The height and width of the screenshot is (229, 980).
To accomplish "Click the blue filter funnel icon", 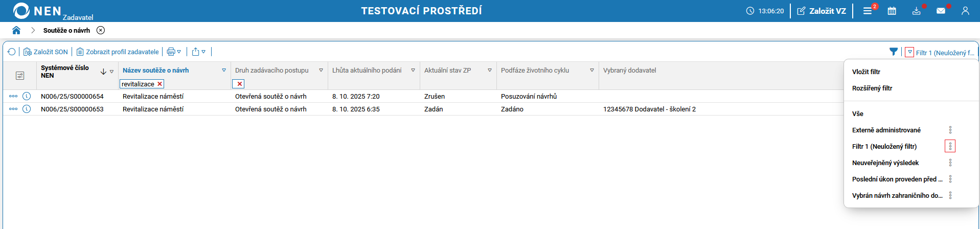I will pos(893,52).
